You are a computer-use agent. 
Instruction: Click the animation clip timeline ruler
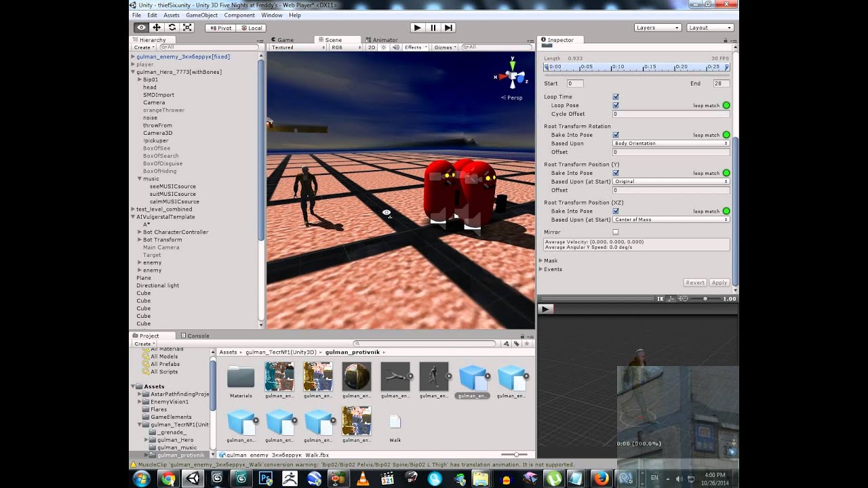[637, 67]
